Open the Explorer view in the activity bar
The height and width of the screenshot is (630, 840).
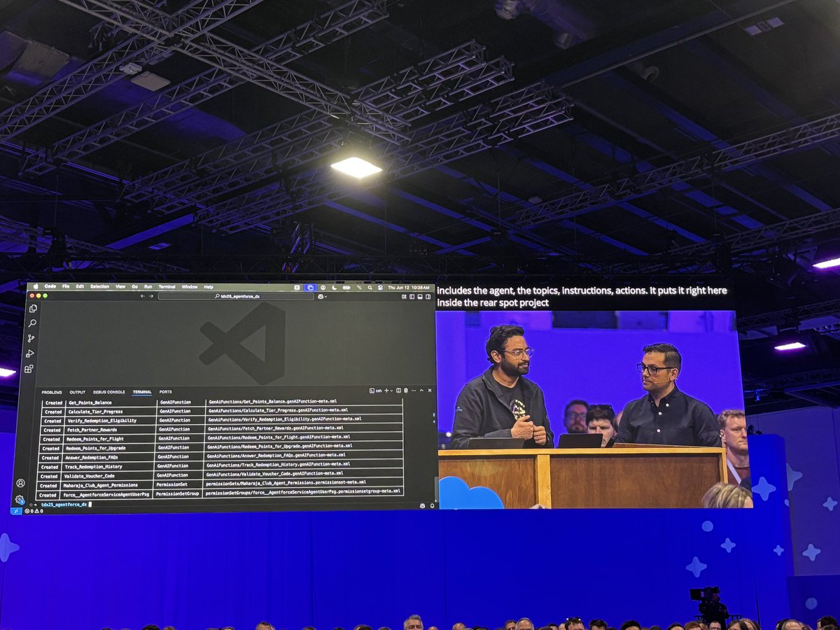[33, 309]
